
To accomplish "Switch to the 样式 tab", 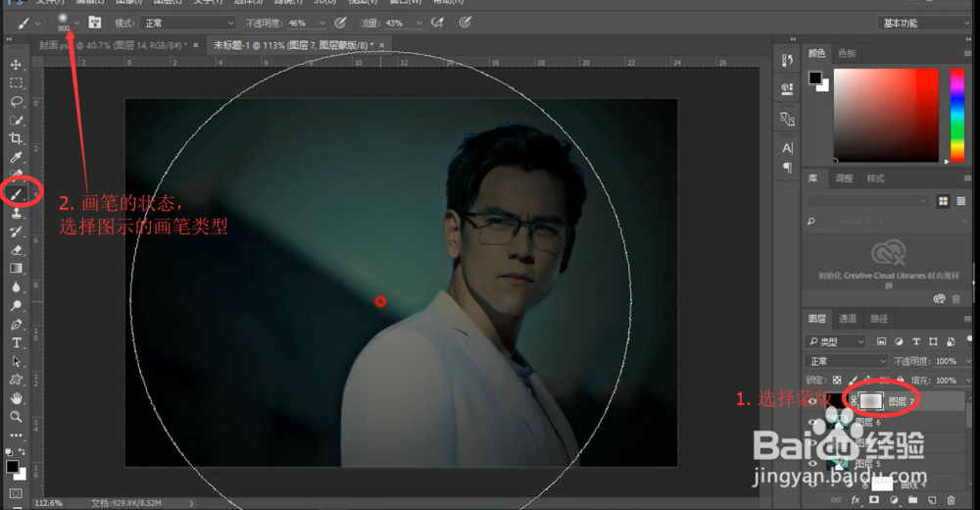I will pyautogui.click(x=875, y=178).
